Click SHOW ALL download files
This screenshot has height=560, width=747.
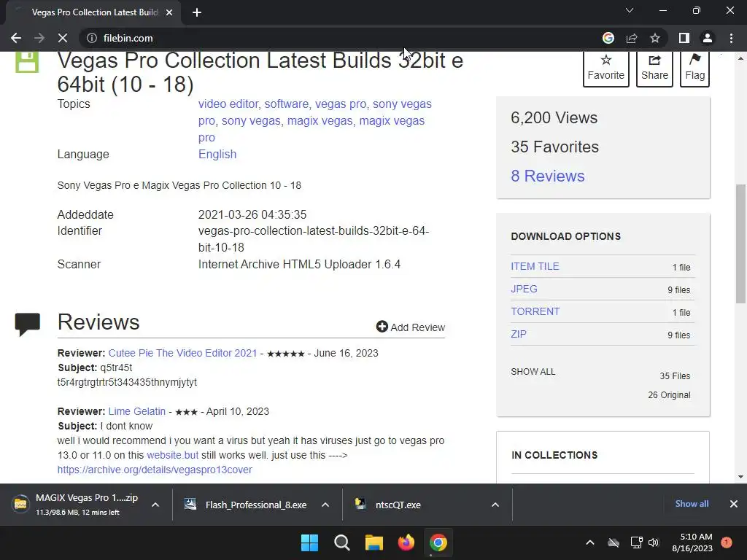tap(533, 371)
